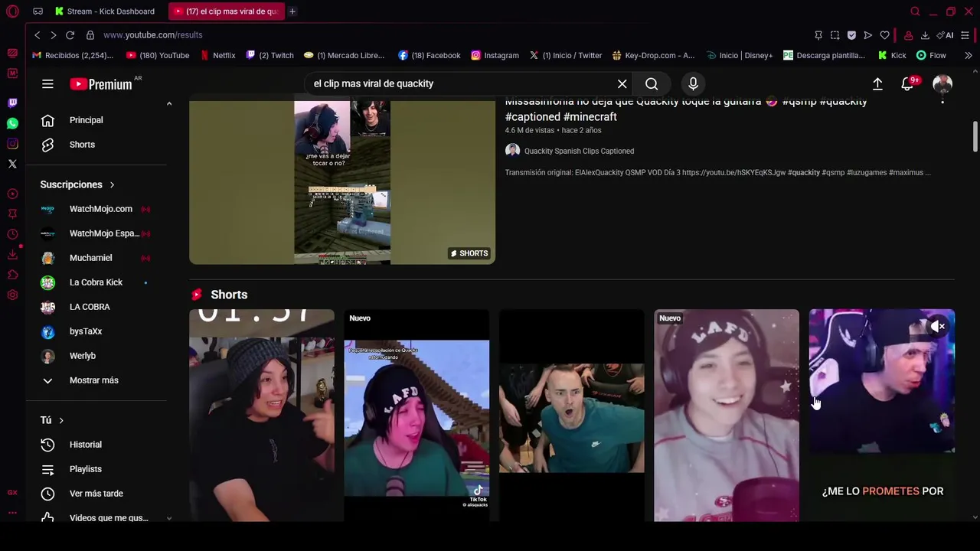Open more options for Quackity video
The width and height of the screenshot is (980, 551).
(942, 103)
